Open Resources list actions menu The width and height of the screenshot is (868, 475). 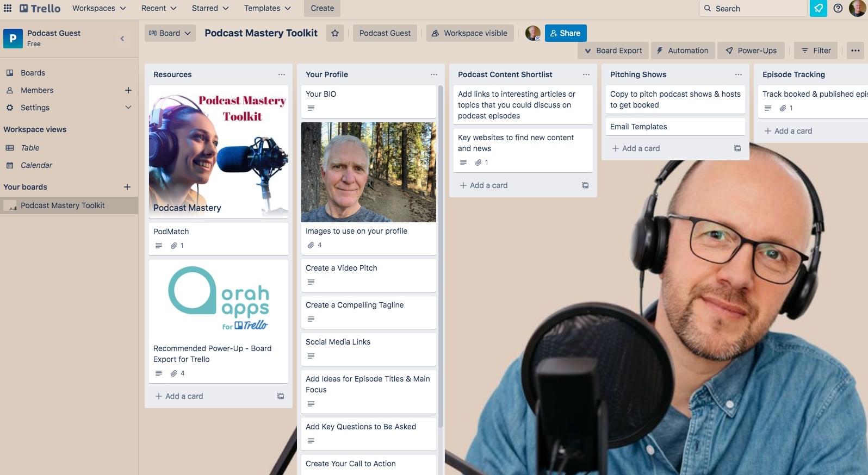[x=281, y=74]
